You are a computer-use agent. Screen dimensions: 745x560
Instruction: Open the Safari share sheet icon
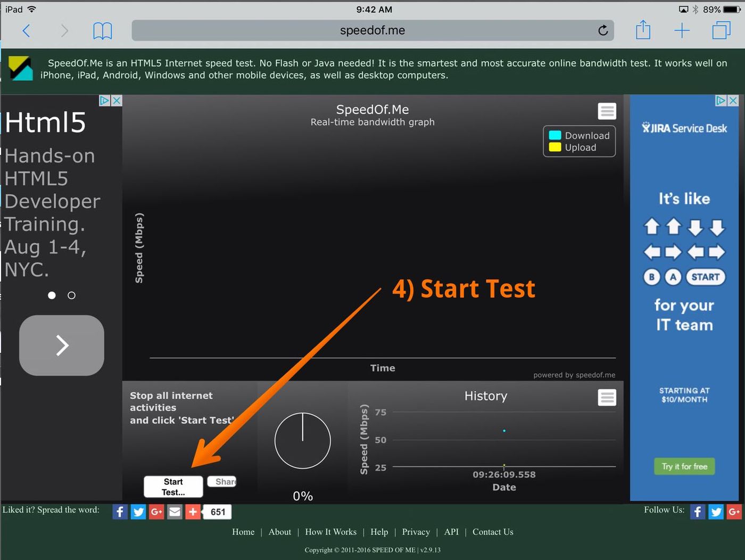pyautogui.click(x=643, y=30)
